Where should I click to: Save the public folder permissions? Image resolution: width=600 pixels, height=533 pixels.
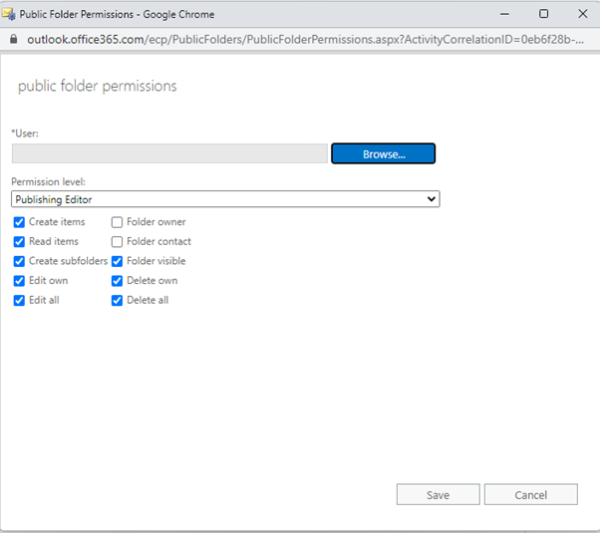(438, 494)
